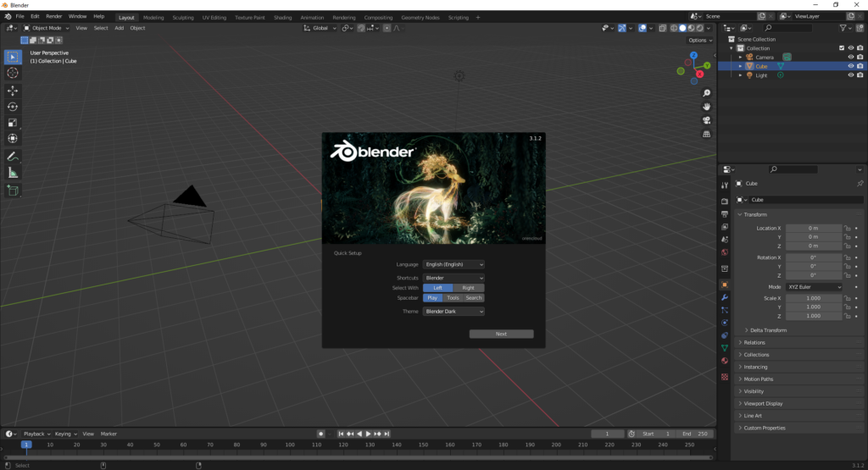The width and height of the screenshot is (868, 470).
Task: Open the Modifier properties wrench tab
Action: click(725, 297)
